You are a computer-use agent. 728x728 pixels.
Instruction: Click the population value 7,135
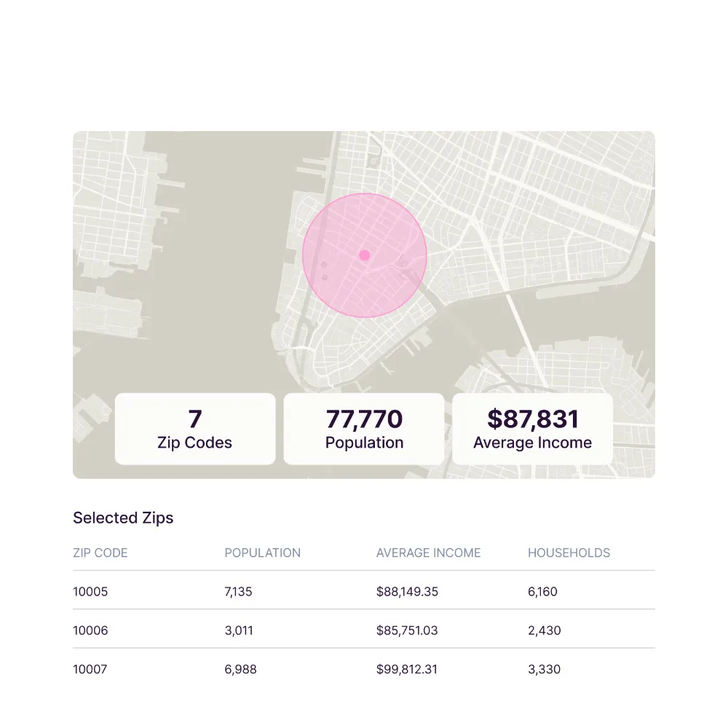[238, 592]
